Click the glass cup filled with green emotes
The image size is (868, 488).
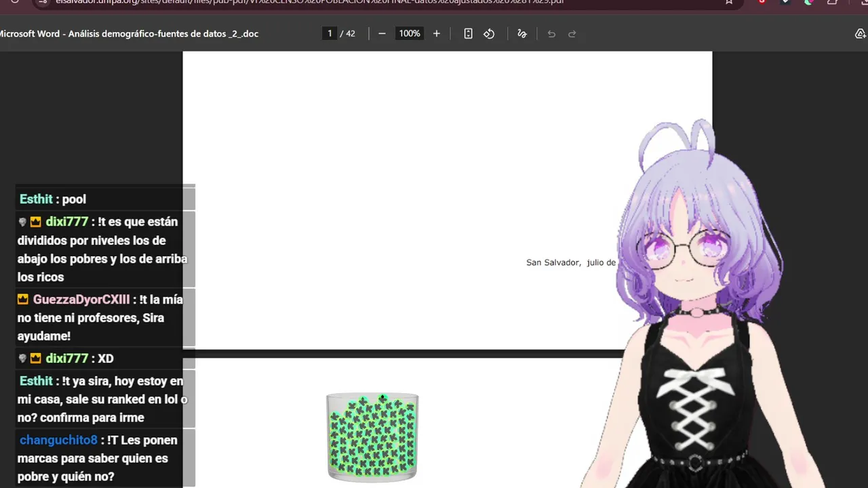(372, 437)
